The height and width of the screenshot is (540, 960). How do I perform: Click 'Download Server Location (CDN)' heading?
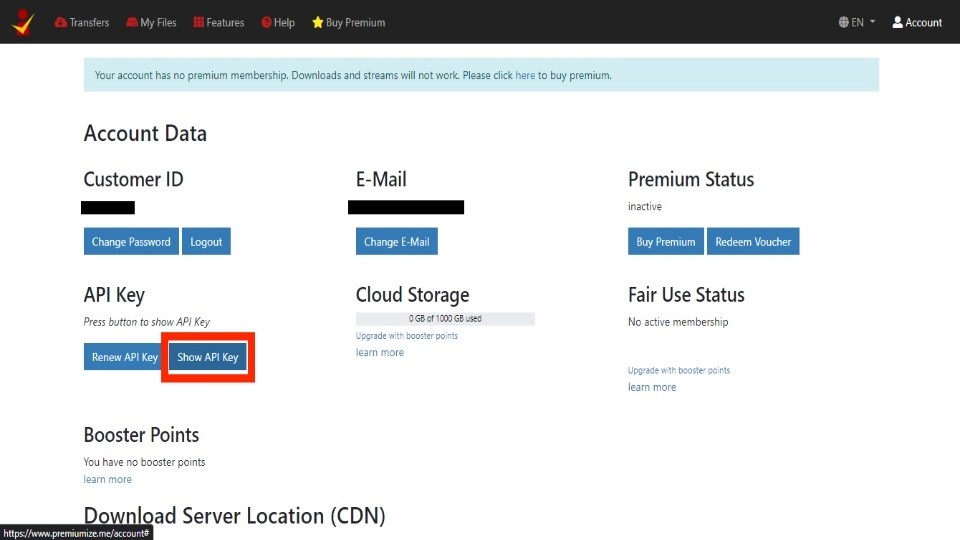click(234, 516)
